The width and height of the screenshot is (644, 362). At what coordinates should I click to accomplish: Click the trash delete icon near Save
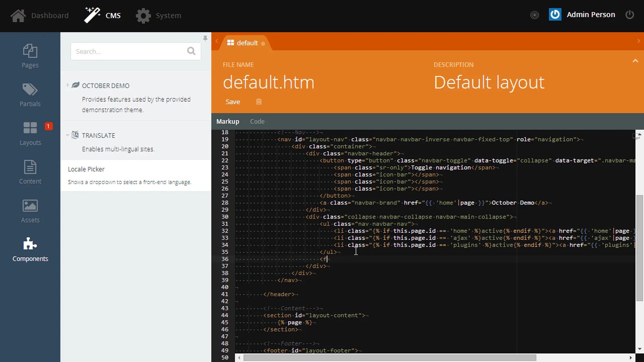coord(259,102)
